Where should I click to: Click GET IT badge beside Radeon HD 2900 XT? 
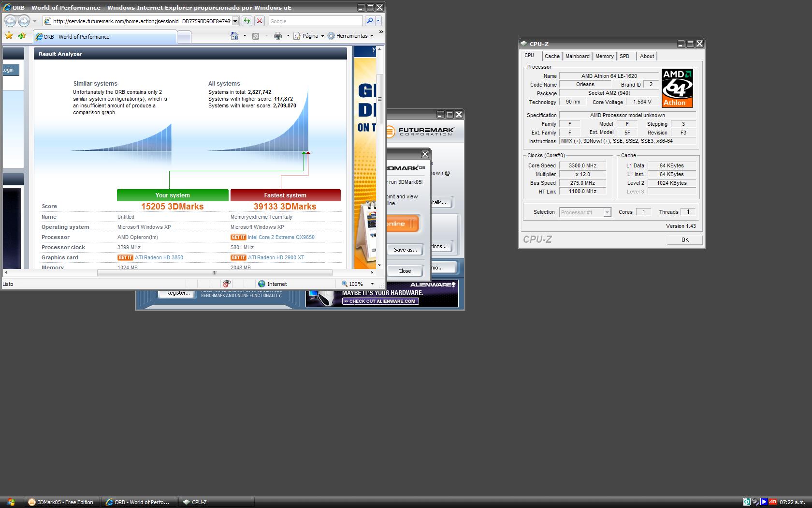(x=238, y=257)
